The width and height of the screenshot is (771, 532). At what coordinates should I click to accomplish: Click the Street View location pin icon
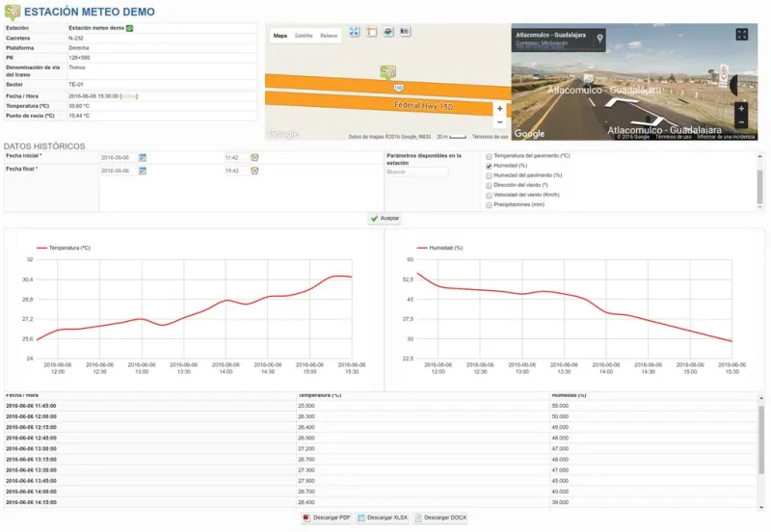(x=599, y=39)
